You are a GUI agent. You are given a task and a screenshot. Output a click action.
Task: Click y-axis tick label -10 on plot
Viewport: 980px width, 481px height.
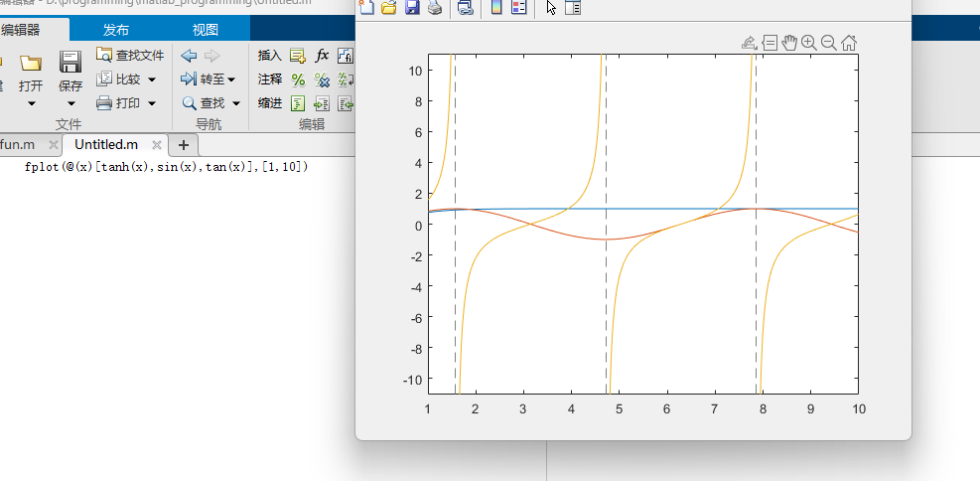(412, 380)
